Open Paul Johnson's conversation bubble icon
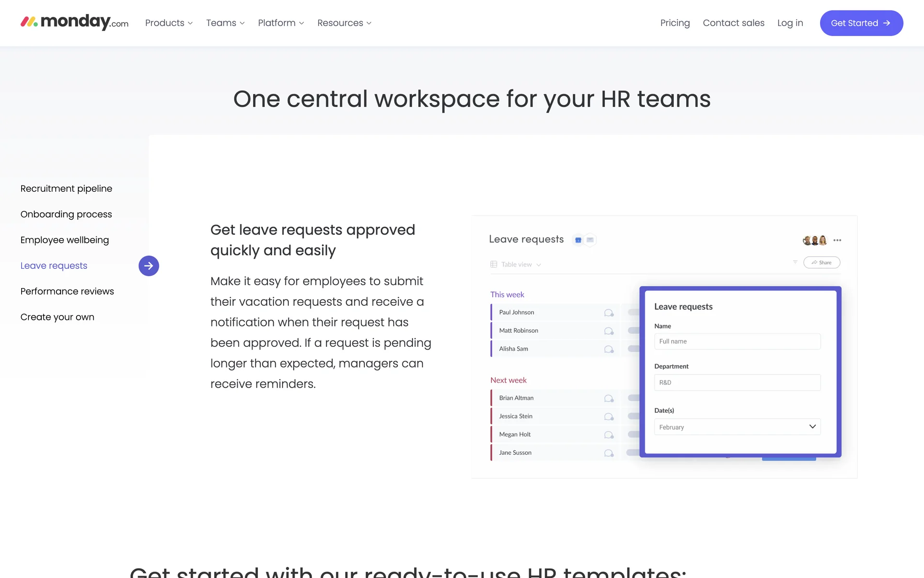The image size is (924, 578). [x=609, y=313]
